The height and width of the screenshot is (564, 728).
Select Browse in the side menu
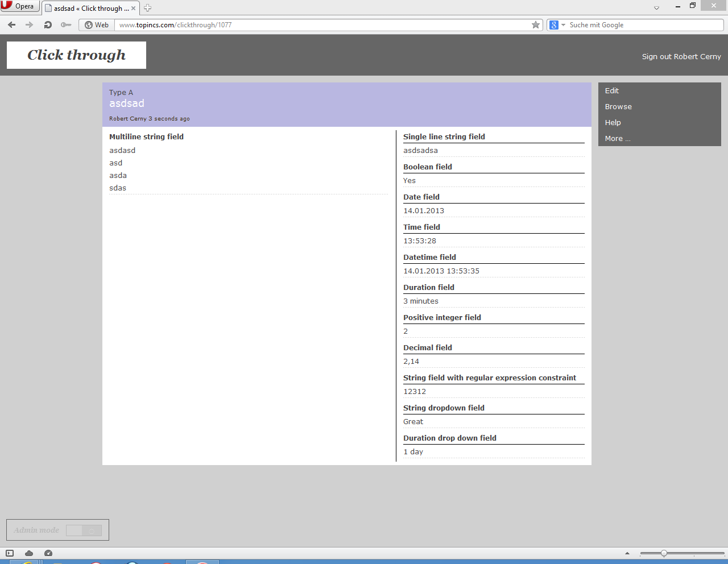618,107
